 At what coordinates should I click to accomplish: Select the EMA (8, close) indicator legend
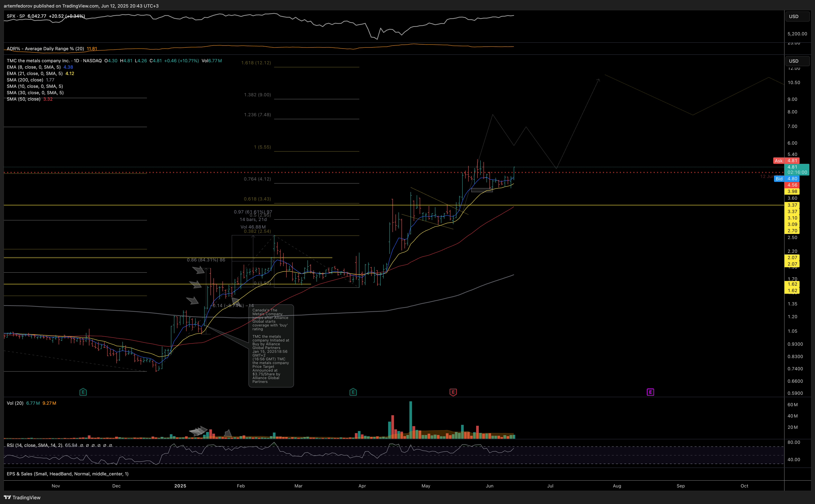(x=34, y=67)
